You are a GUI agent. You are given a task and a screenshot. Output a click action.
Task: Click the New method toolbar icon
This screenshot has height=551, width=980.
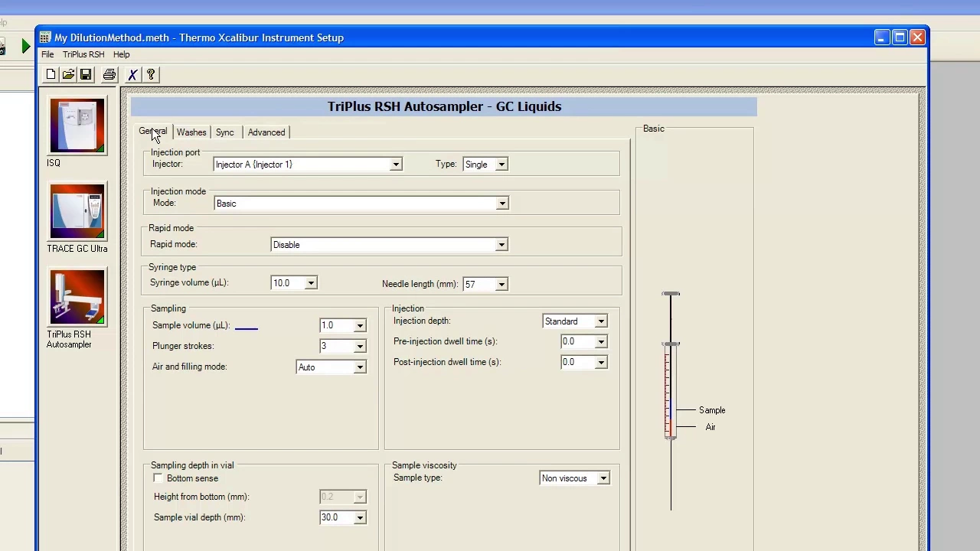[x=51, y=74]
